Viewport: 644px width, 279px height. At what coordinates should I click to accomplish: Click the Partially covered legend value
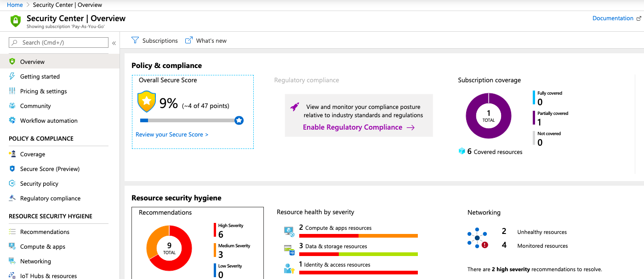point(539,122)
